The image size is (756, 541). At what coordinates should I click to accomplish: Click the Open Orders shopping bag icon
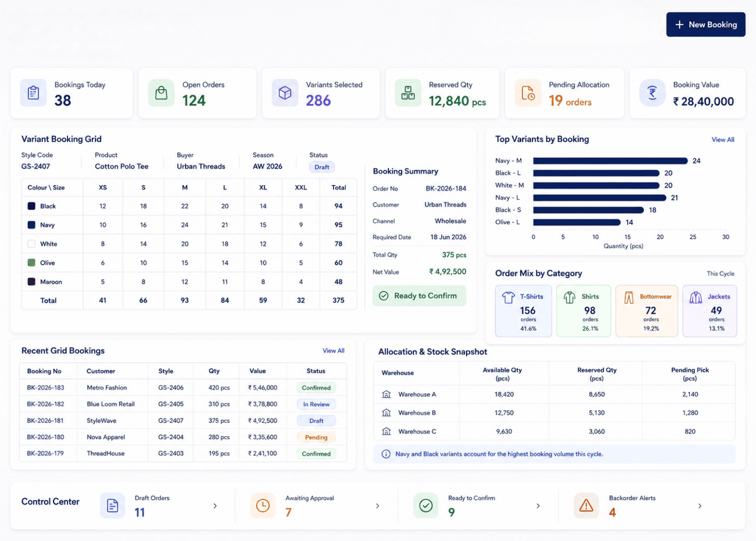pos(161,92)
